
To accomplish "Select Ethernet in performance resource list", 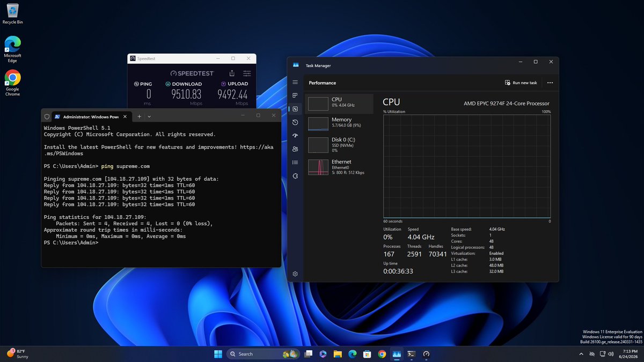I will click(339, 167).
